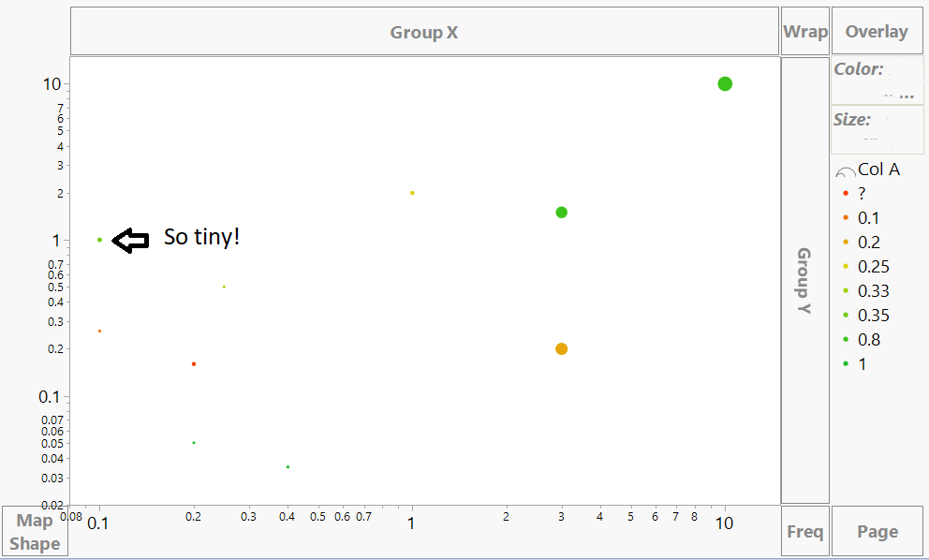
Task: Click the Page drop zone
Action: [877, 532]
